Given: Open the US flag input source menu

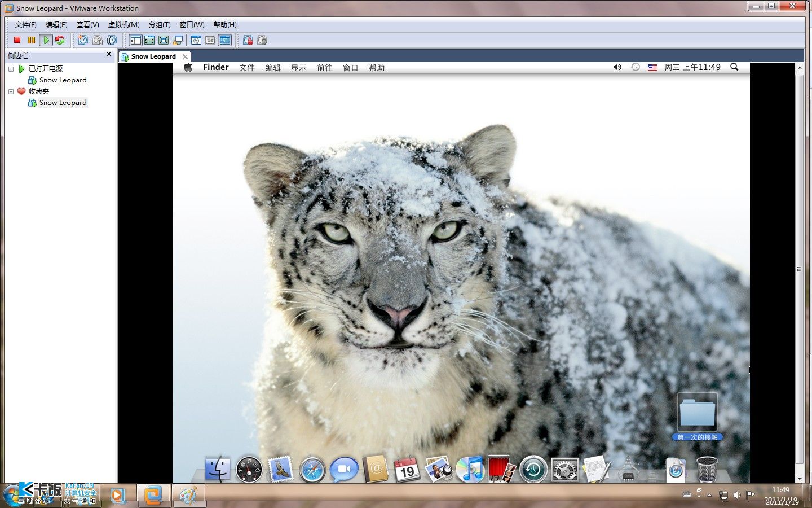Looking at the screenshot, I should [x=652, y=67].
